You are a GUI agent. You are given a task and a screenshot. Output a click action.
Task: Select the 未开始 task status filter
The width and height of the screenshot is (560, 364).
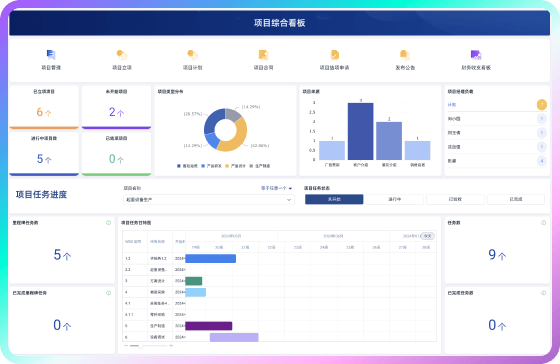[x=334, y=199]
